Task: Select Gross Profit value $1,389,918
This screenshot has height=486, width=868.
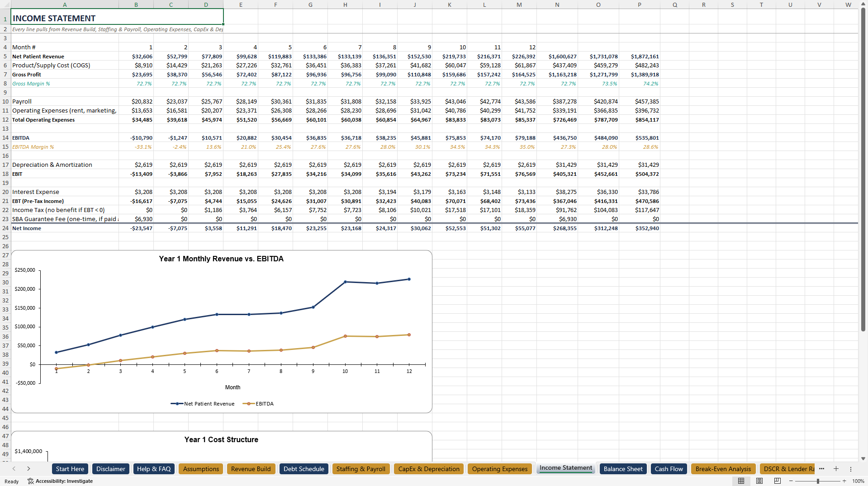Action: [639, 74]
